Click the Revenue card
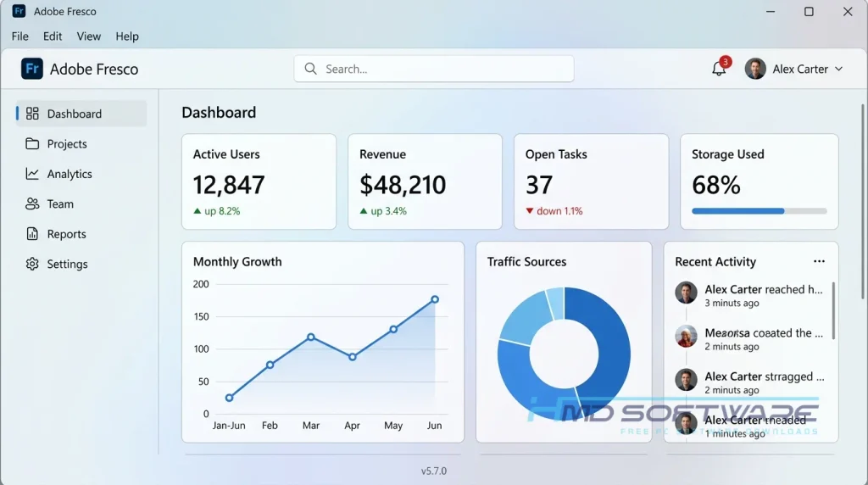Screen dimensions: 868x485 click(x=426, y=181)
